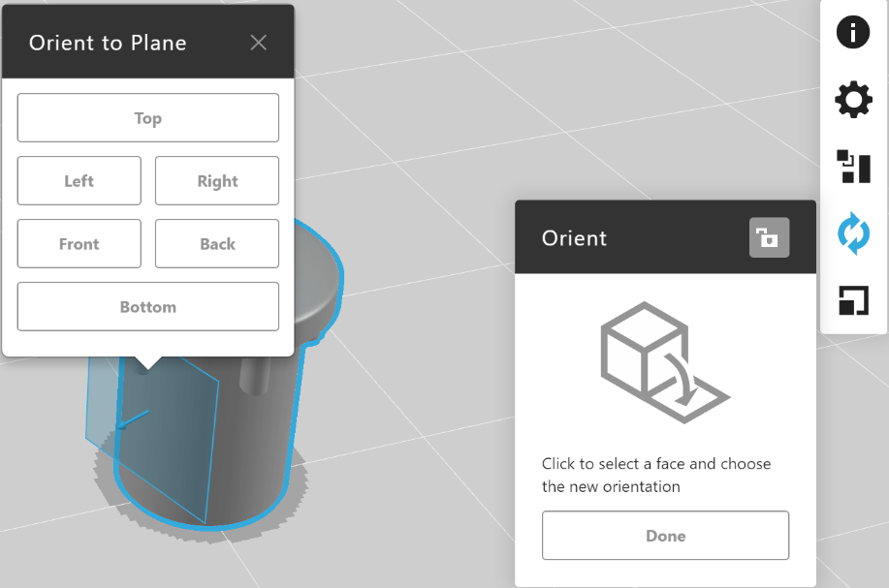Select the arrange objects tool icon
Image resolution: width=889 pixels, height=588 pixels.
(853, 167)
